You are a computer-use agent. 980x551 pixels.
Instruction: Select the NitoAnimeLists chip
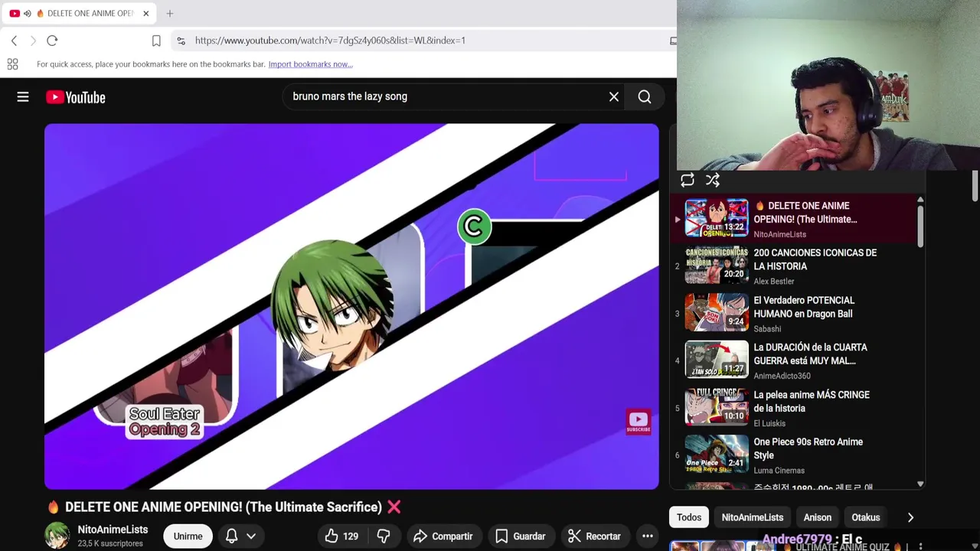point(752,517)
